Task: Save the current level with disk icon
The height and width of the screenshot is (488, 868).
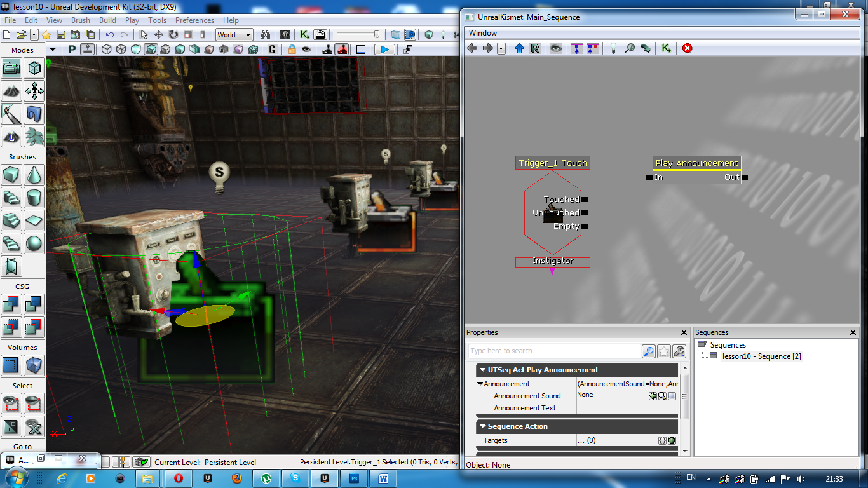Action: point(61,34)
